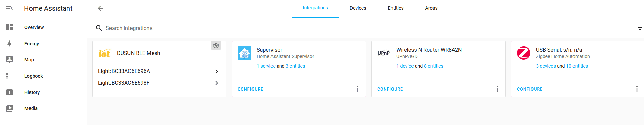644x125 pixels.
Task: Open the 8 entities link for UPnP
Action: pos(434,66)
